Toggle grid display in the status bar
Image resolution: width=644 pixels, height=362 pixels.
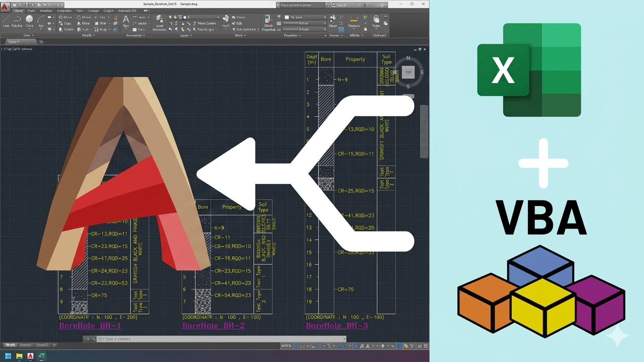click(296, 346)
